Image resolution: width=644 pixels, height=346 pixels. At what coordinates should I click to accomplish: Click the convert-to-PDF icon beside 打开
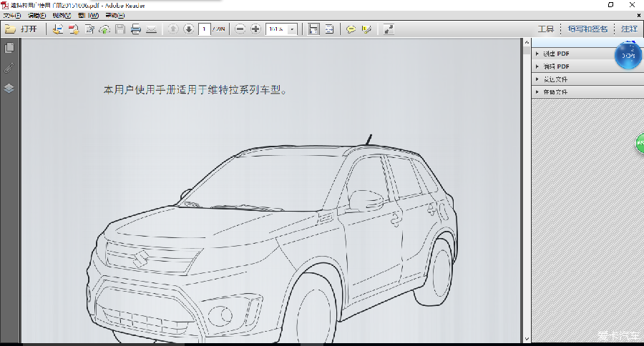(x=58, y=29)
